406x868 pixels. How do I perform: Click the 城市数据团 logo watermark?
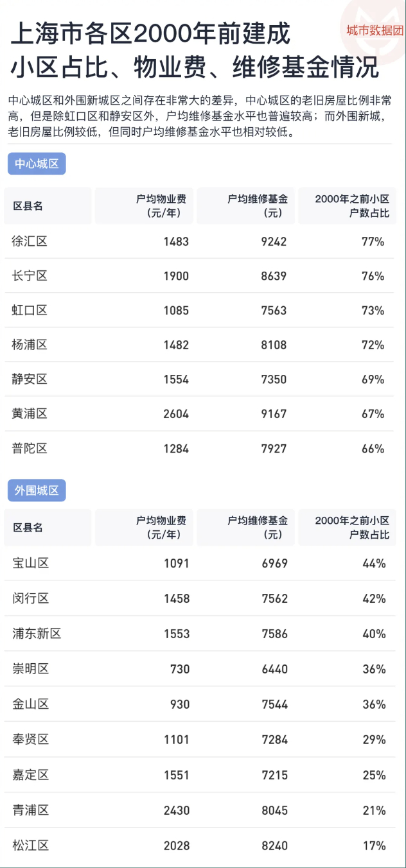click(375, 29)
